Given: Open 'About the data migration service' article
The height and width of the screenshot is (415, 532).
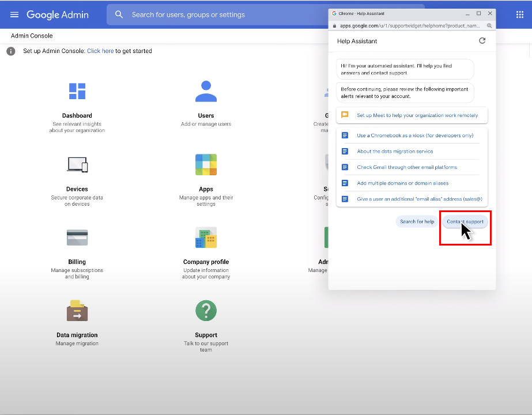Looking at the screenshot, I should 395,152.
